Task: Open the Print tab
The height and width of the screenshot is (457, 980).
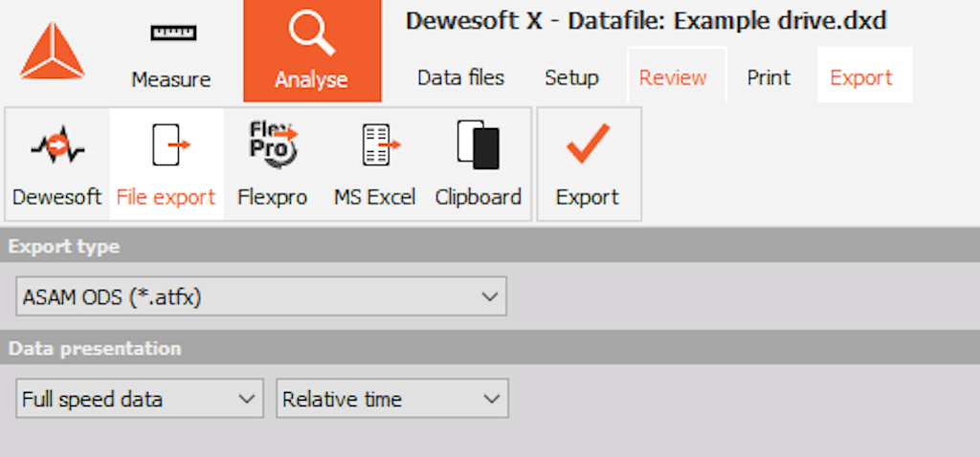Action: [768, 78]
